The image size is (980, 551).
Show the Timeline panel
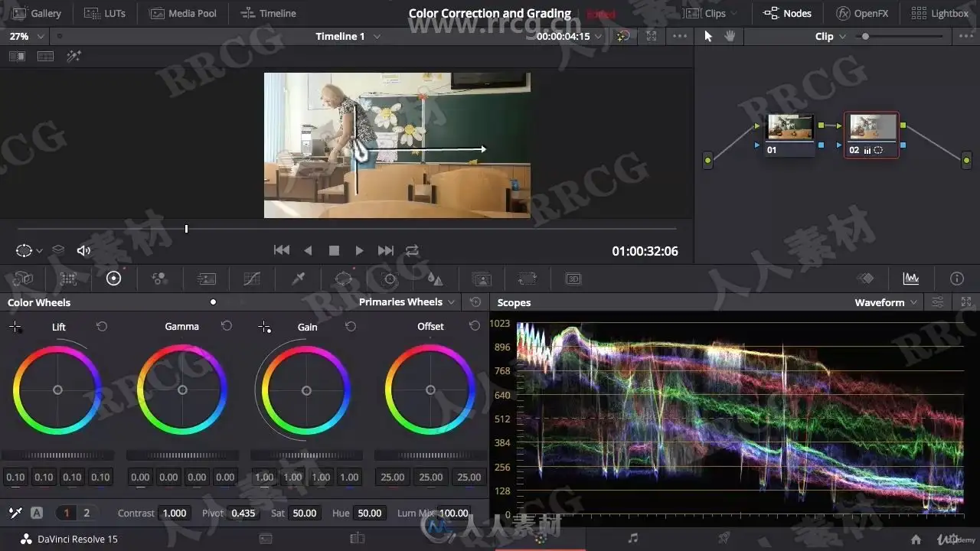pyautogui.click(x=268, y=13)
